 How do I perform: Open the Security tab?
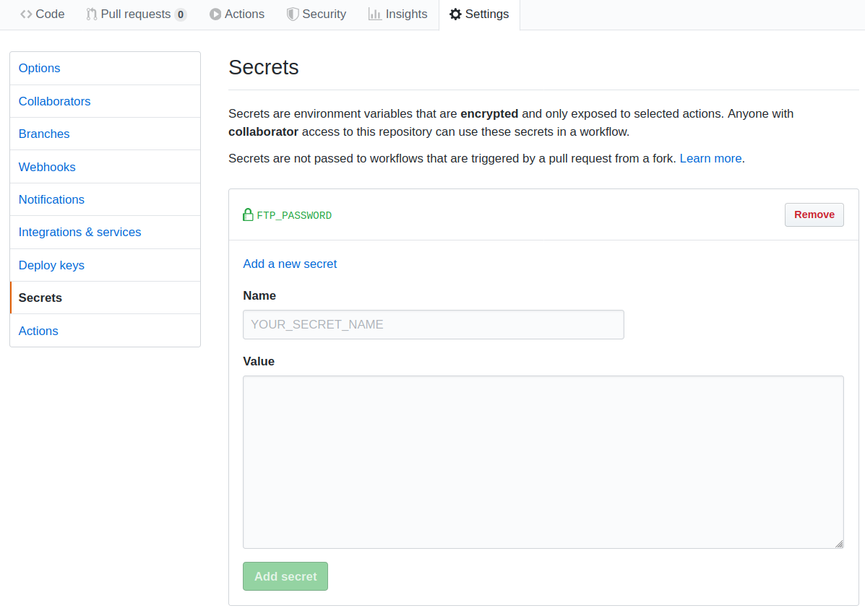pyautogui.click(x=316, y=14)
